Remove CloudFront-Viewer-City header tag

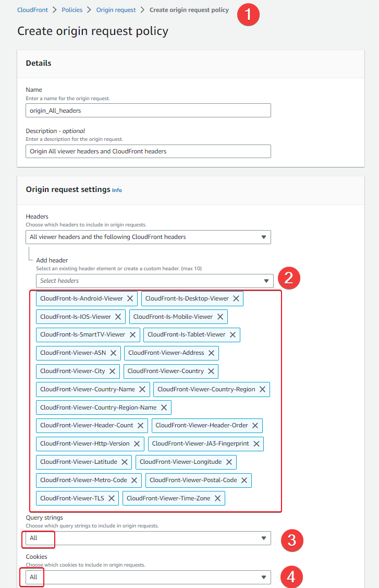pyautogui.click(x=112, y=371)
